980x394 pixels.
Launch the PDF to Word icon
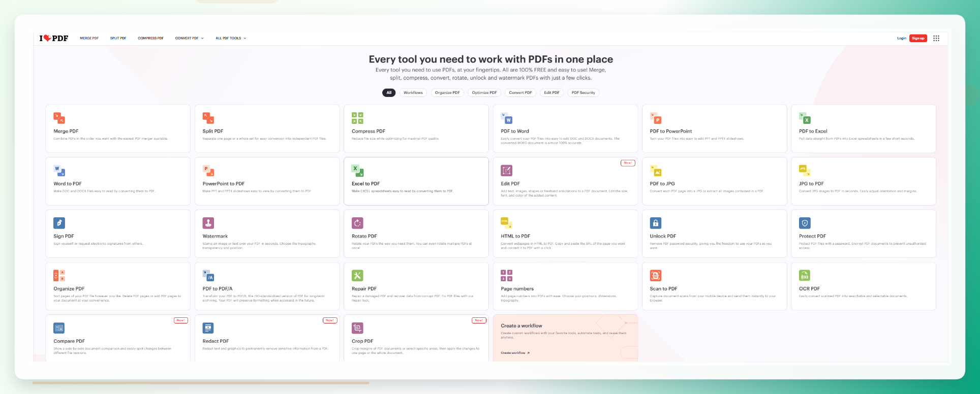click(x=507, y=118)
